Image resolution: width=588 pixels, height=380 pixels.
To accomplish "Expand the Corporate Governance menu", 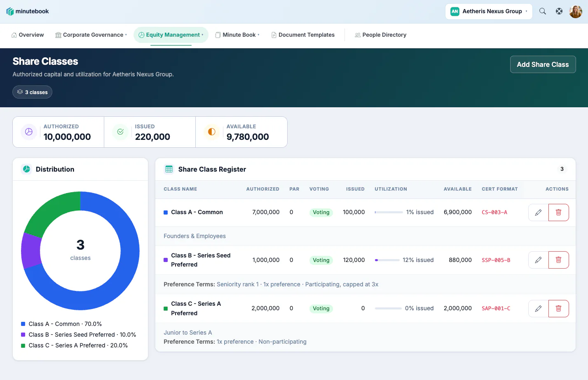I will tap(91, 35).
